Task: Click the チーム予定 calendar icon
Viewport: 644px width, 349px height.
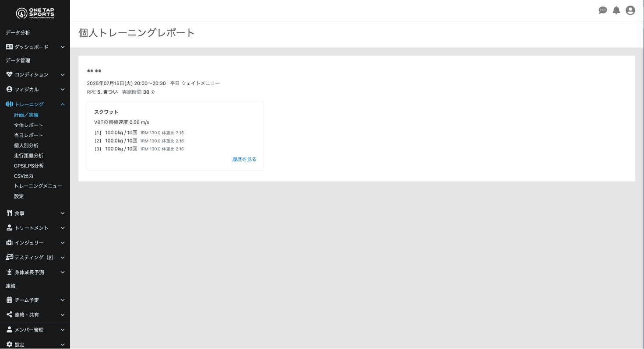Action: (9, 300)
